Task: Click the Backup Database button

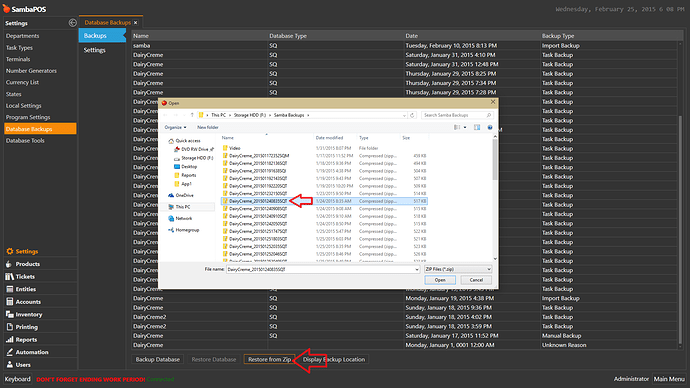Action: tap(158, 359)
